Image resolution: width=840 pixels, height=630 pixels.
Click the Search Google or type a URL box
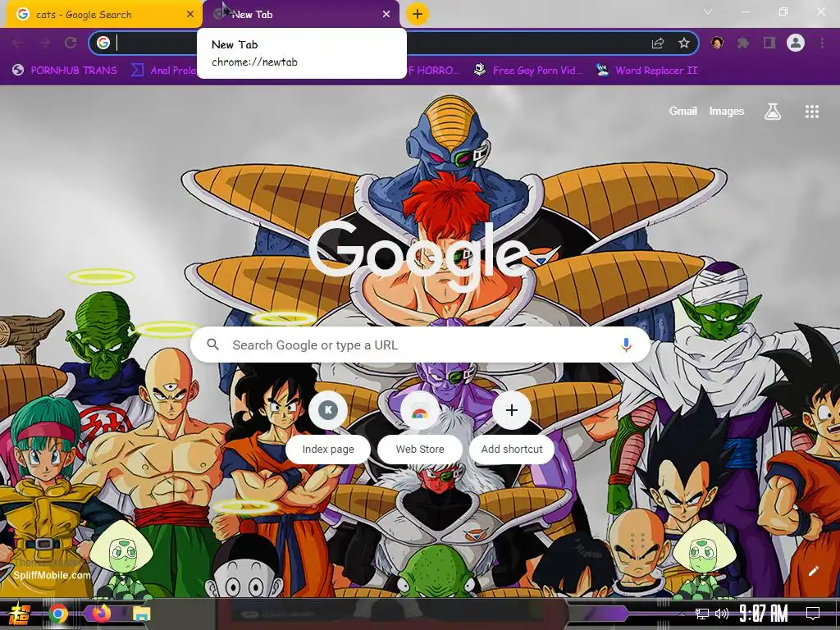421,345
